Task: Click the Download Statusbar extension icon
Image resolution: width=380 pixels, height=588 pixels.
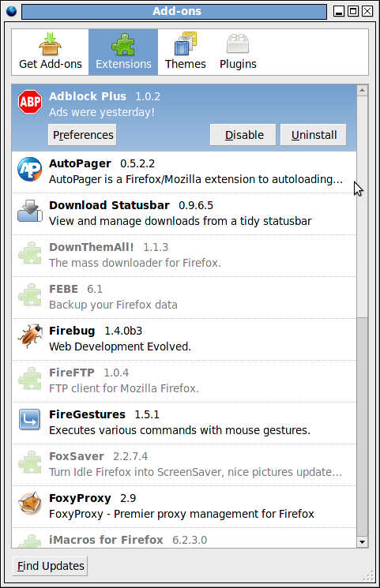Action: point(30,211)
